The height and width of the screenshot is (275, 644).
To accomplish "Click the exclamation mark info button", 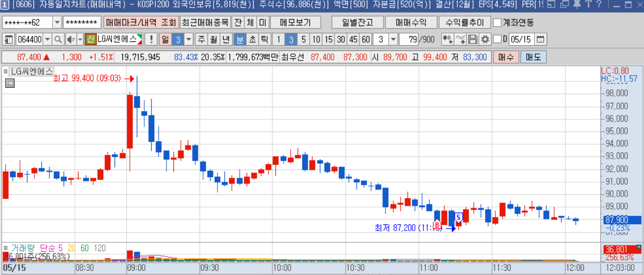I will 151,40.
